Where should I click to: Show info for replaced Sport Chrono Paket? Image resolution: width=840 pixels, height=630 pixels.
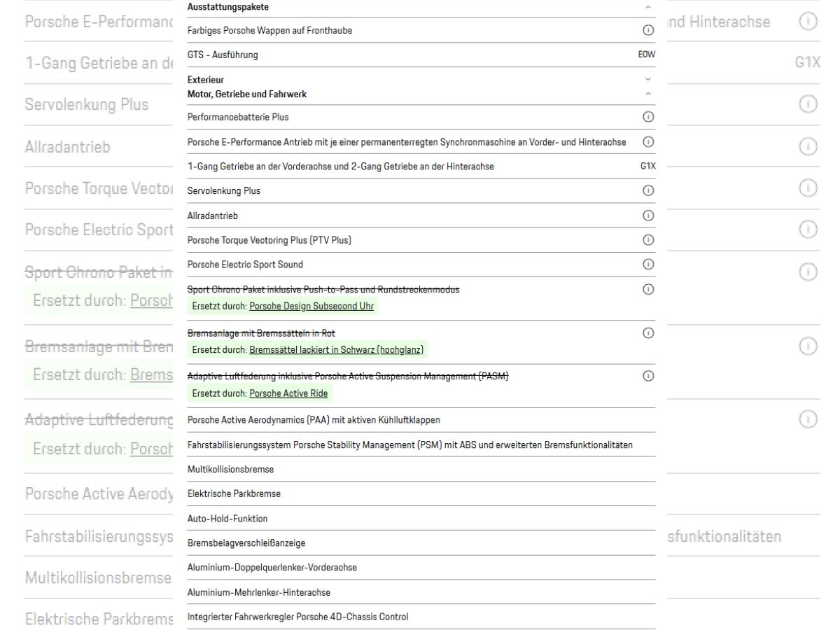coord(647,290)
